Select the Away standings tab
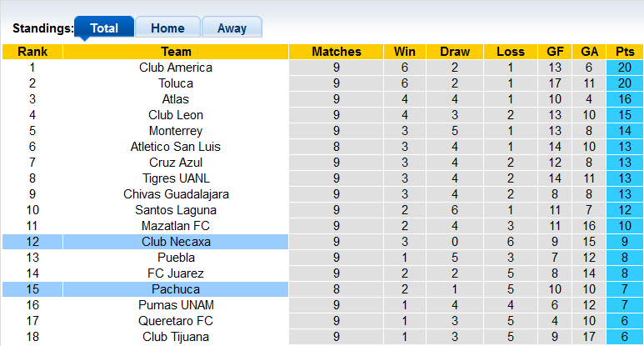This screenshot has height=346, width=644. [232, 28]
